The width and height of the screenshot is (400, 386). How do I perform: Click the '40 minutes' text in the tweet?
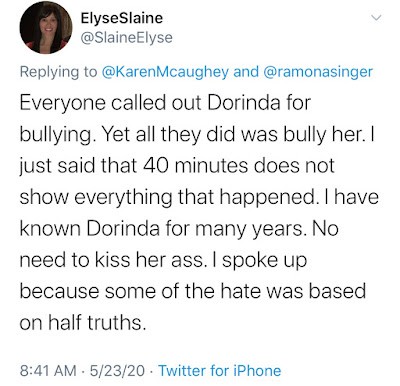(195, 166)
